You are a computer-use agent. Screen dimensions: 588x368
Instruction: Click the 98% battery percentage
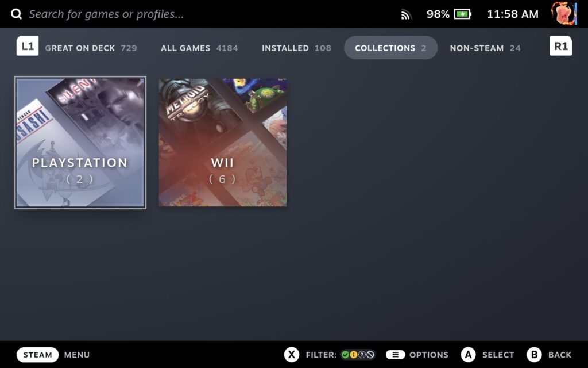tap(438, 14)
